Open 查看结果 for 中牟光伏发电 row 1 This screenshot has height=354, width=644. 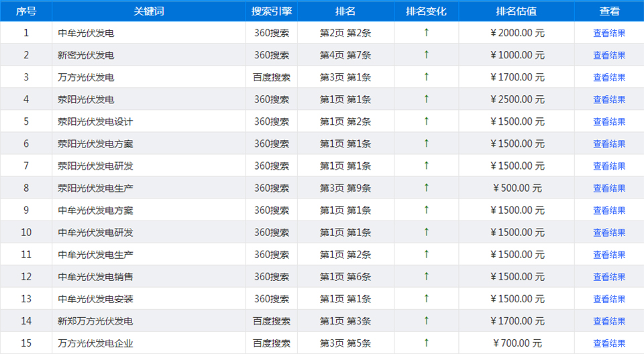pyautogui.click(x=609, y=33)
